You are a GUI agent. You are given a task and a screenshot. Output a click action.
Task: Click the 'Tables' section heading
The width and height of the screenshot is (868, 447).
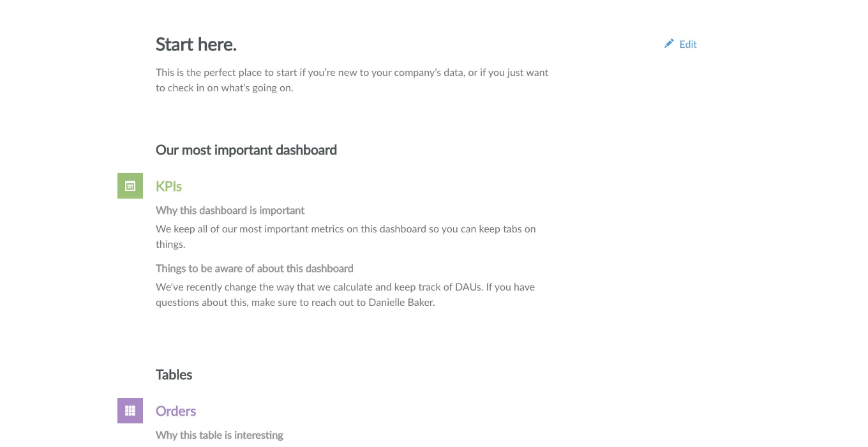click(174, 375)
